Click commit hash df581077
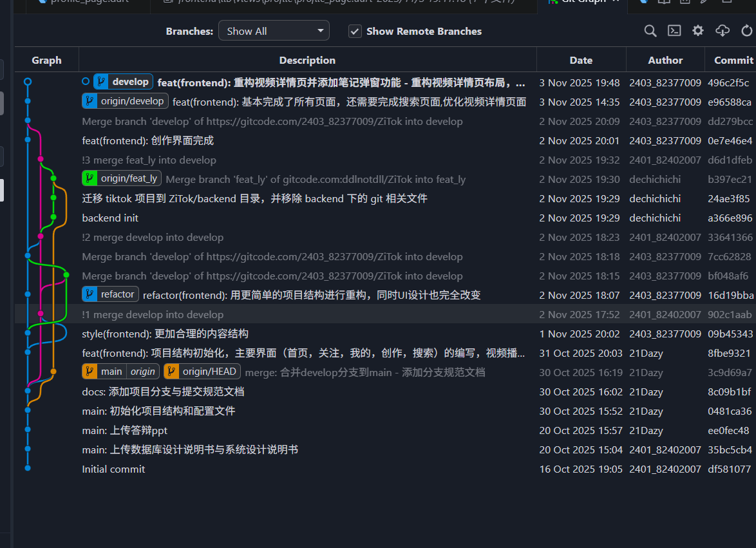Screen dimensions: 756x548 (730, 469)
